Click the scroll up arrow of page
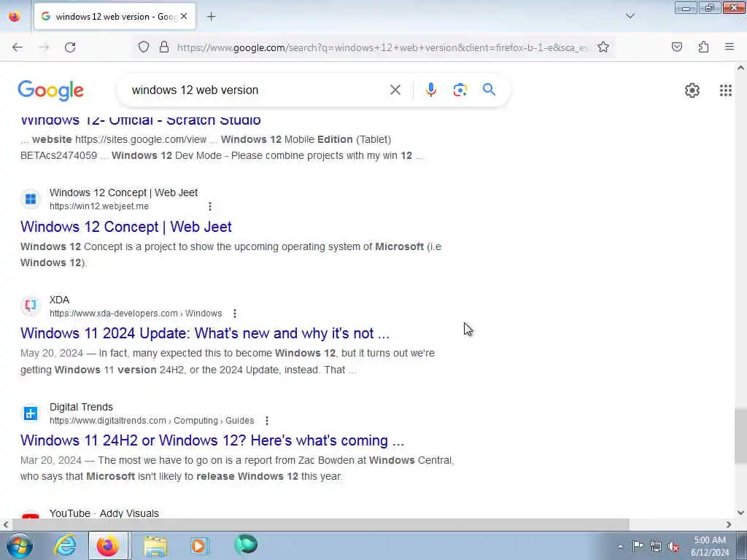The width and height of the screenshot is (747, 560). (x=740, y=68)
